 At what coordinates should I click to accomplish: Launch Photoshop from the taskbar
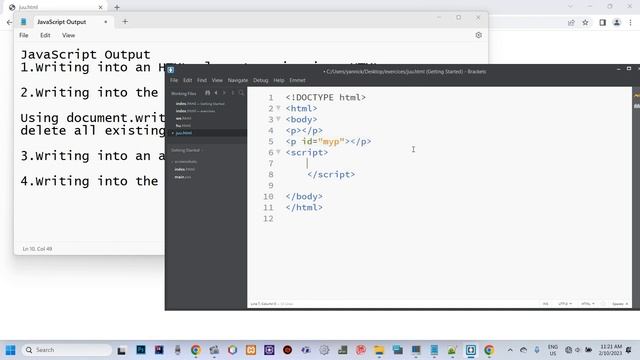pos(141,350)
